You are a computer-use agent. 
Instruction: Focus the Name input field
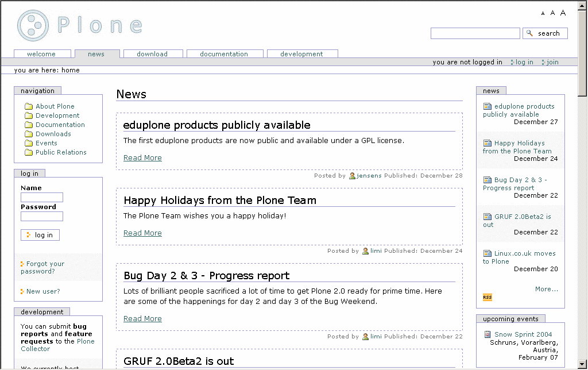(42, 198)
